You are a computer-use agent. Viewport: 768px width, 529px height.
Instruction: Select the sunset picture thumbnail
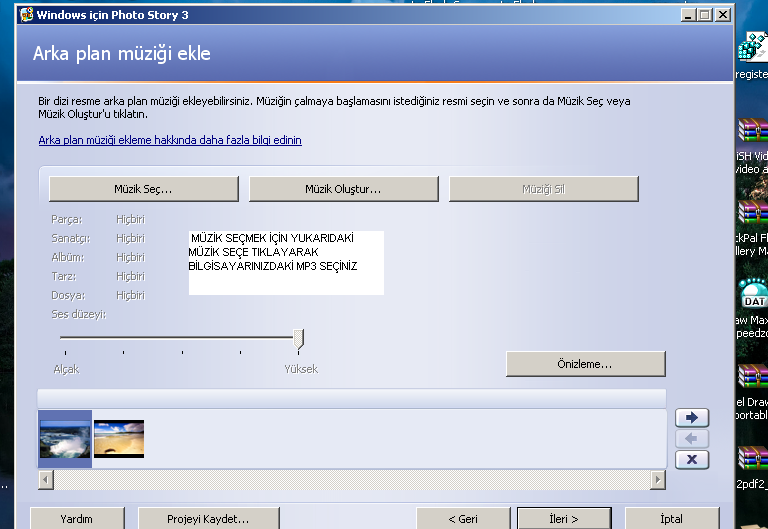pos(119,438)
